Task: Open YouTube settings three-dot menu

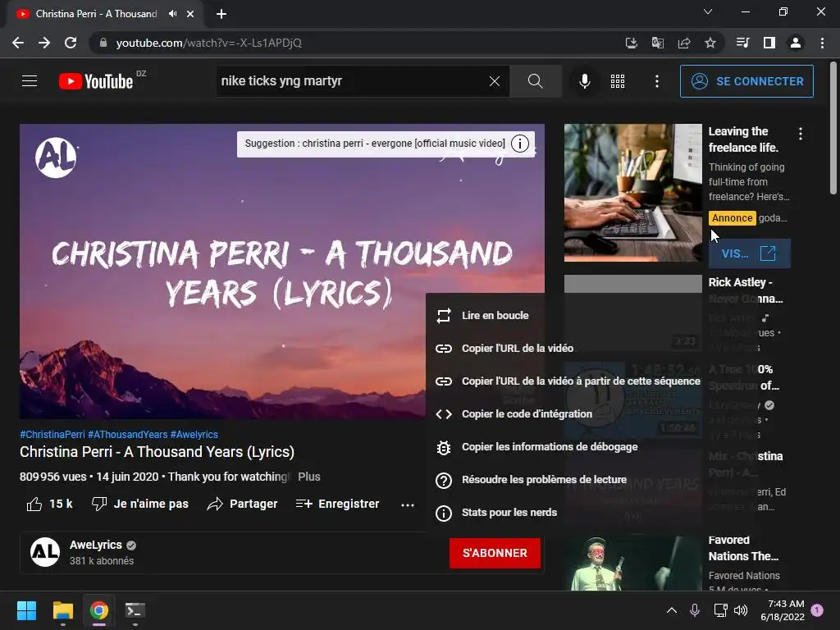Action: 657,81
